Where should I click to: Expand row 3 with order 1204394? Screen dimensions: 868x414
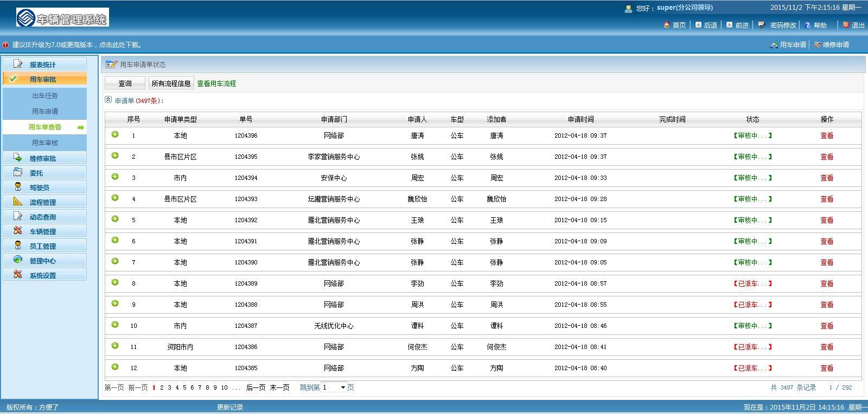coord(115,177)
